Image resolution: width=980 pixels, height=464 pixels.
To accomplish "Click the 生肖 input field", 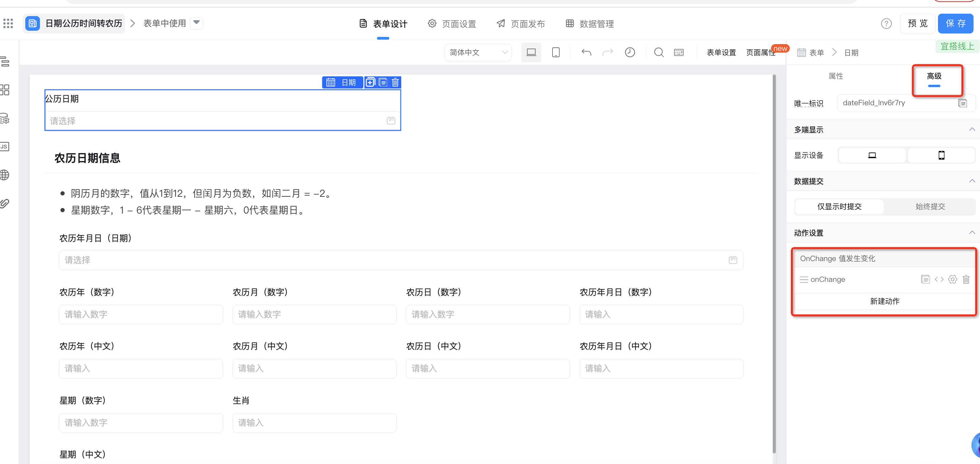I will pos(314,423).
